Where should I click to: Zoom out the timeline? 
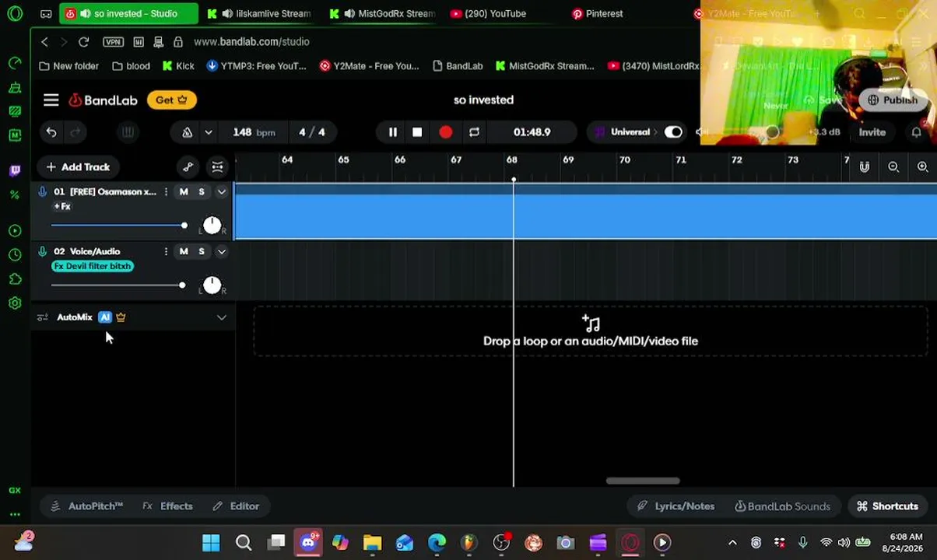tap(893, 166)
